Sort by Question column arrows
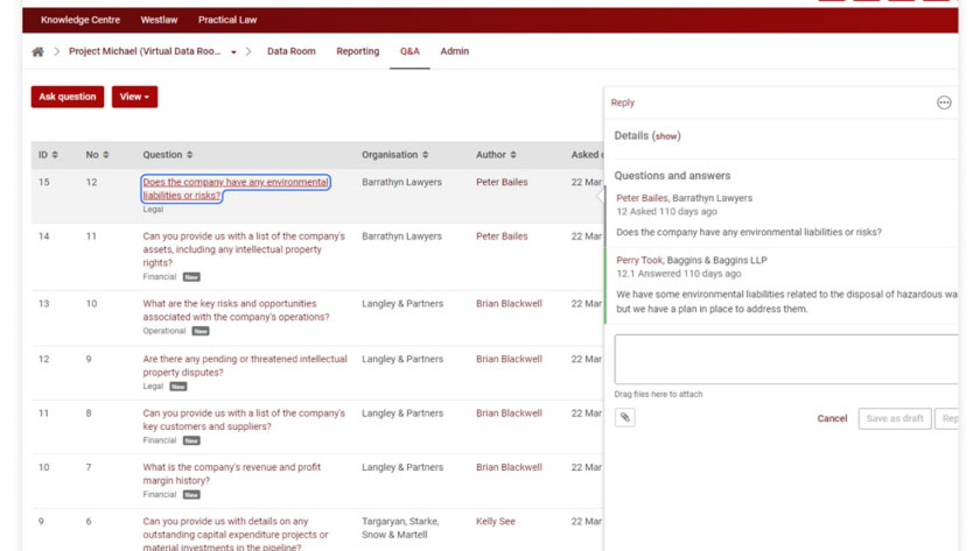Screen dimensions: 980x551 (x=189, y=155)
